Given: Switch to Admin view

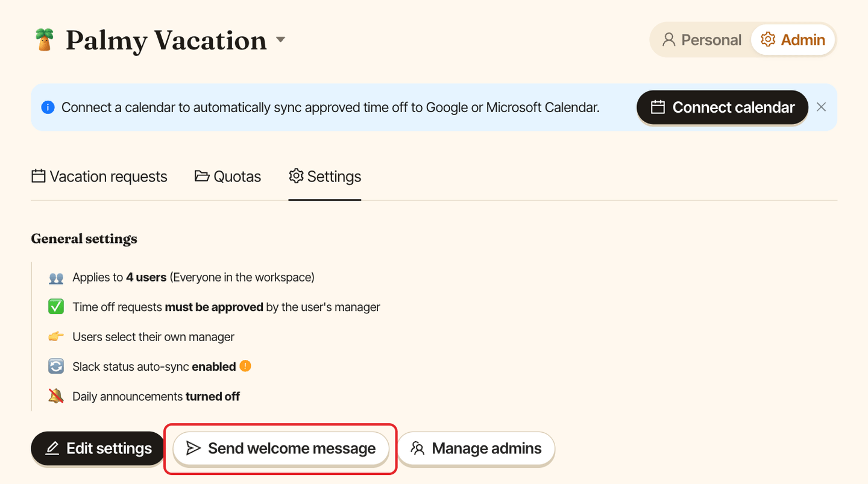Looking at the screenshot, I should pos(793,40).
